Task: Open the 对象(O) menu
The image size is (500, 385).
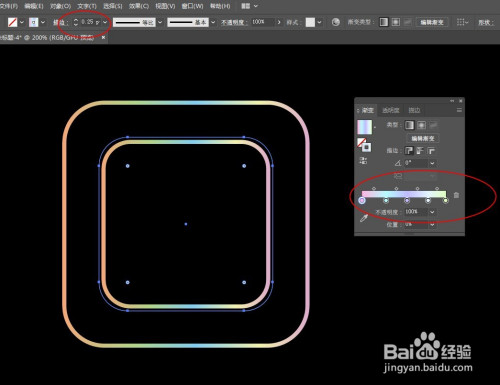Action: click(60, 6)
